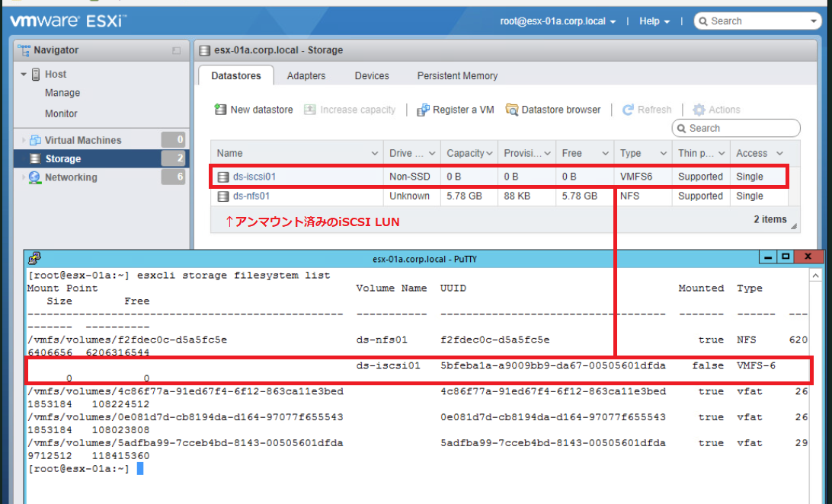Switch to the Persistent Memory tab
This screenshot has width=832, height=504.
click(457, 76)
